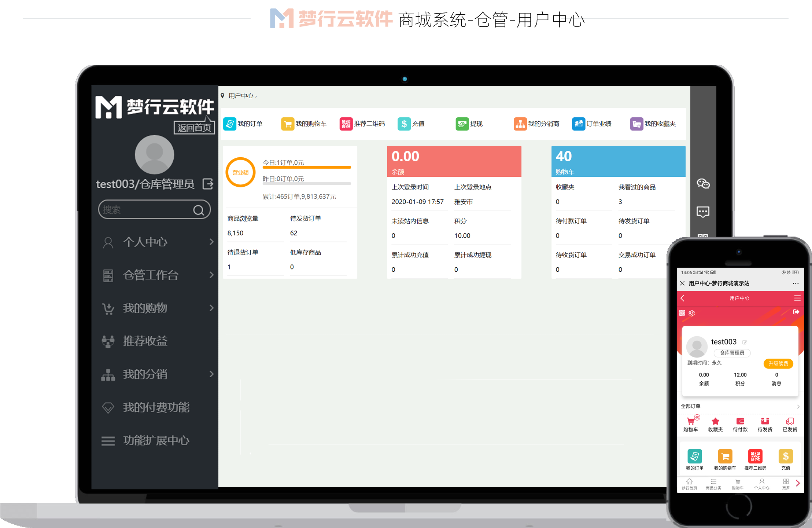Screen dimensions: 812x528
Task: Tap 商品分类 tab on phone bottom nav
Action: (x=713, y=484)
